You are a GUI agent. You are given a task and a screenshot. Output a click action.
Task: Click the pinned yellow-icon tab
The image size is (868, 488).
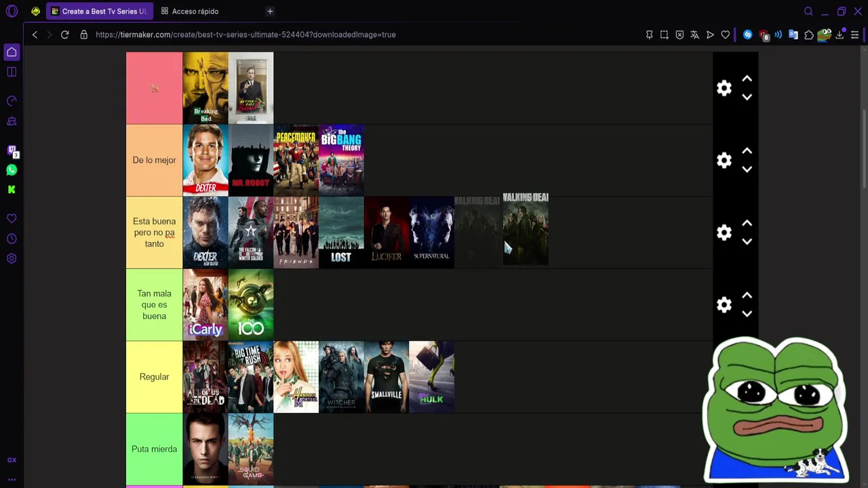(x=35, y=12)
